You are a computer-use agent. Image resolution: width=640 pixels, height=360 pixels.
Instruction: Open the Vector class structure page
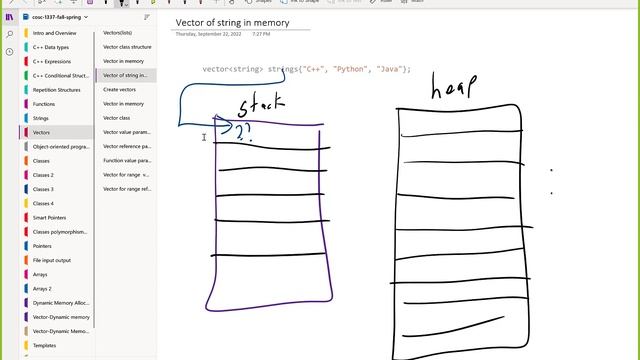126,47
